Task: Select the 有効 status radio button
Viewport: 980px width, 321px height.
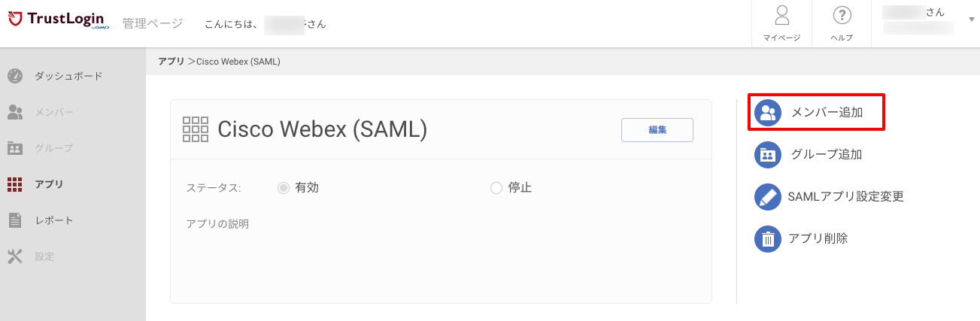Action: (x=284, y=188)
